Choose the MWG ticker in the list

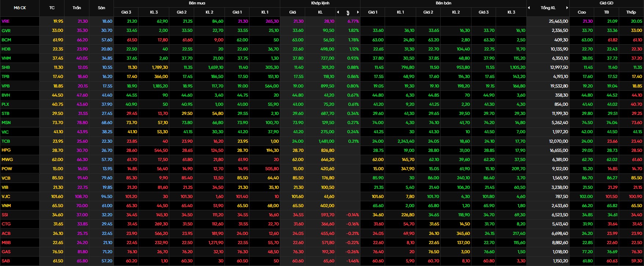(7, 160)
